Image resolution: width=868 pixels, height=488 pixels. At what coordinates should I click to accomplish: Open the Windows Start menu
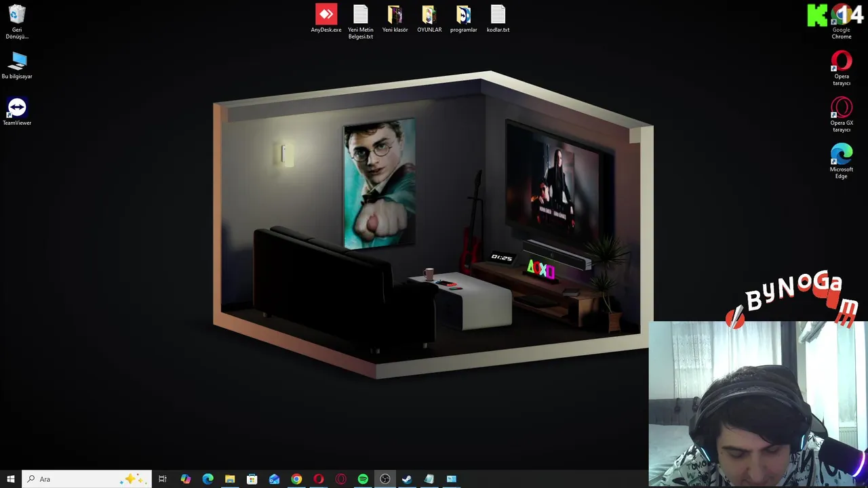[11, 479]
